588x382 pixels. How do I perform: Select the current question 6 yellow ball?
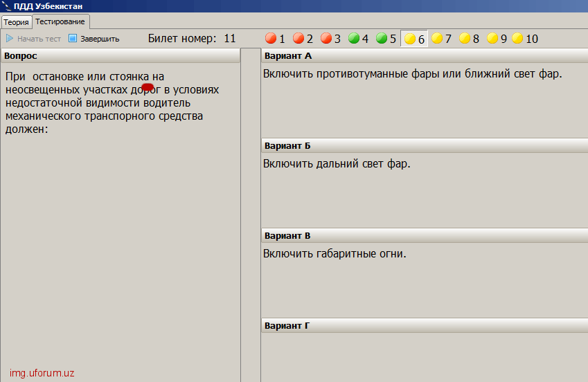(x=410, y=39)
